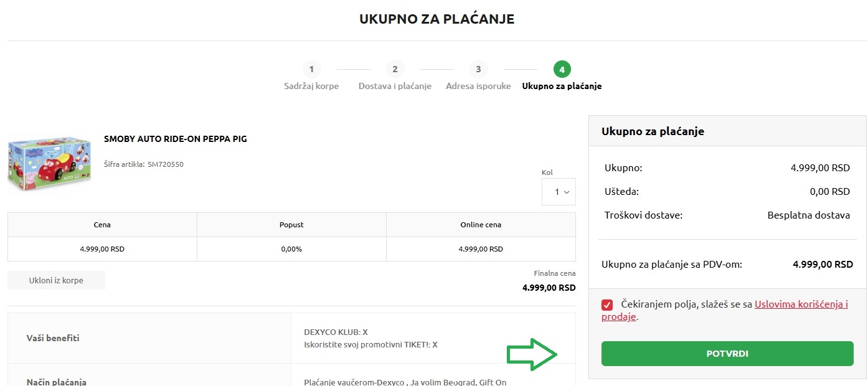Click the green step 4 circle
Screen dimensions: 868x386
562,69
